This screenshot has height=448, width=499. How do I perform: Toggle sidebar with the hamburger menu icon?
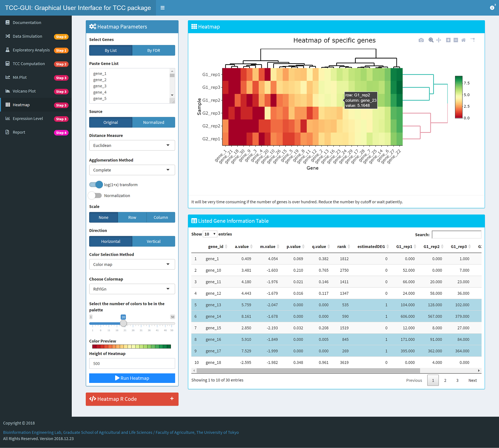pyautogui.click(x=162, y=8)
